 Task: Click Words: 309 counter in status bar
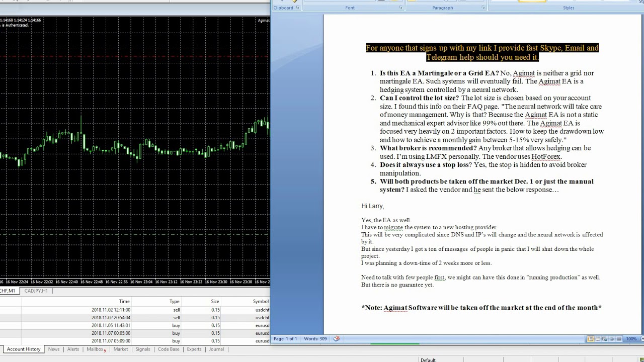[x=315, y=339]
